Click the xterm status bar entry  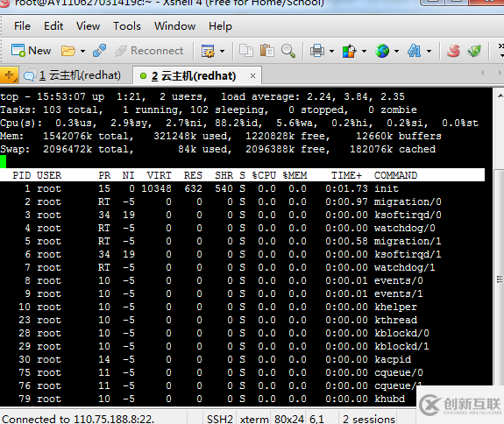pyautogui.click(x=254, y=419)
